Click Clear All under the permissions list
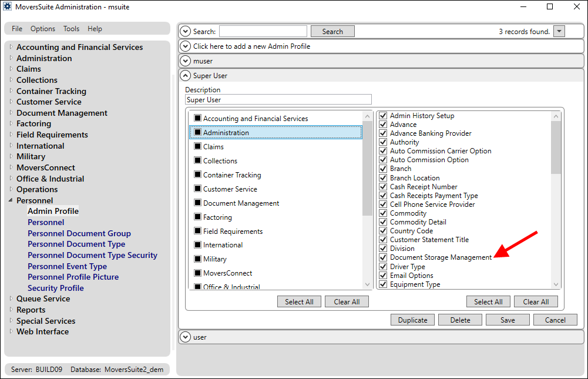Screen dimensions: 588x379 [535, 301]
